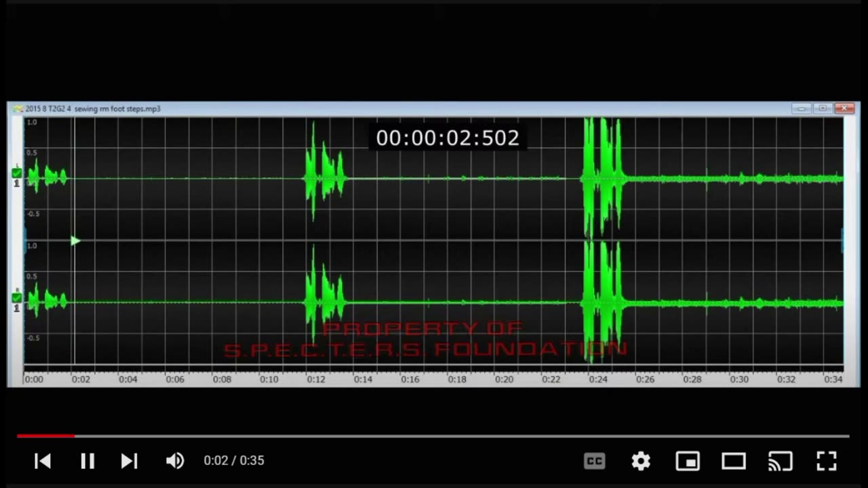Click the 0:24 mark on the time ruler
Screen dimensions: 868x488
coord(598,380)
